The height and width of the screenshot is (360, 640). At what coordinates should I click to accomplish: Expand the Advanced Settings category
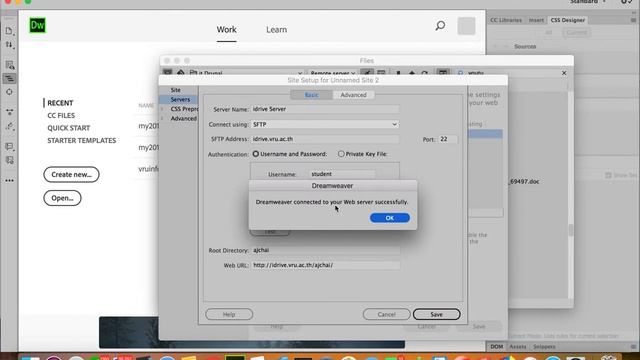pos(162,118)
